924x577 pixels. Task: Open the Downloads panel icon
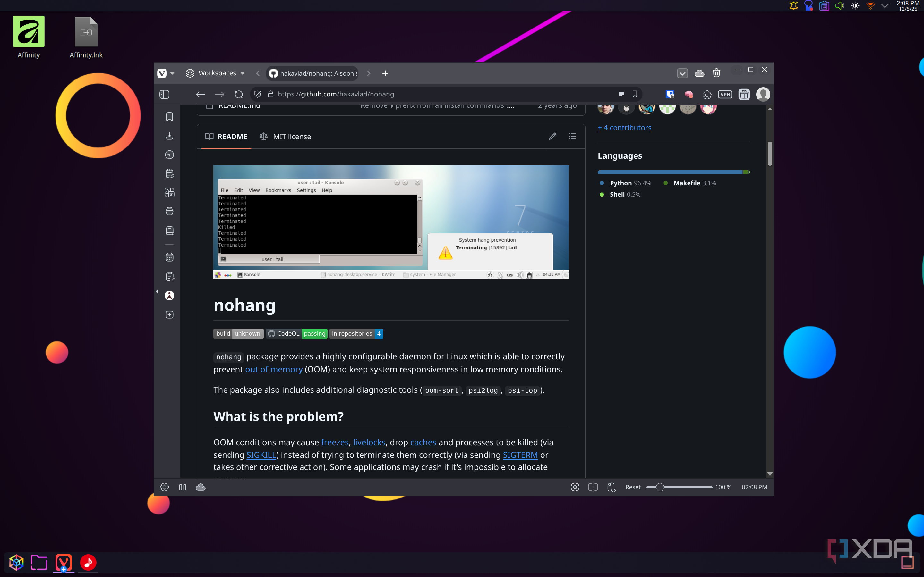[x=169, y=136]
